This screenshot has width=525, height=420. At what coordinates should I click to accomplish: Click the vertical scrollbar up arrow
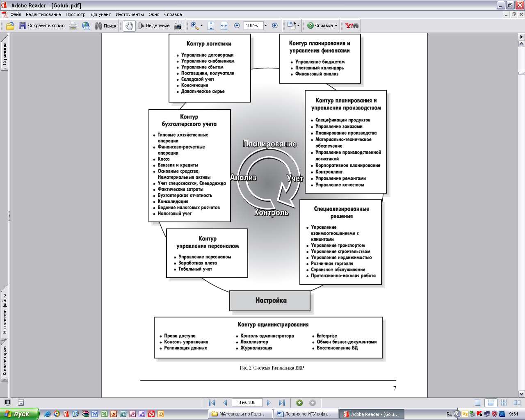(522, 43)
